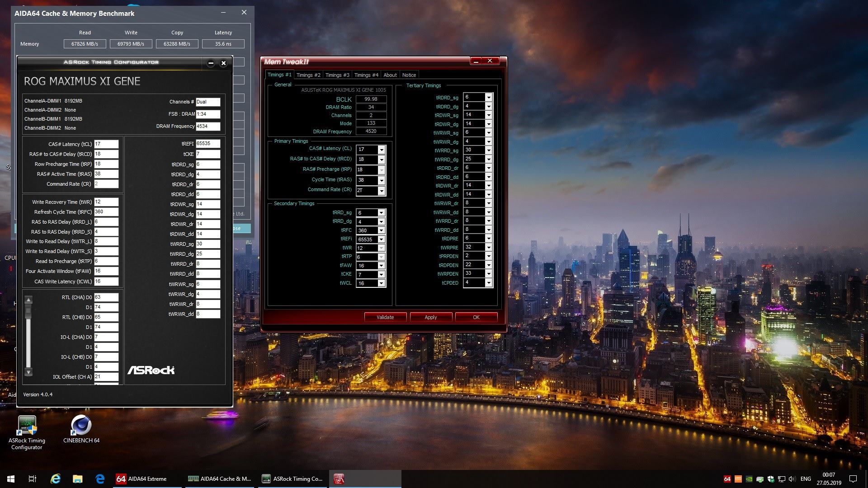Open the tWRRD_sg tertiary dropdown
The height and width of the screenshot is (488, 868).
point(489,150)
